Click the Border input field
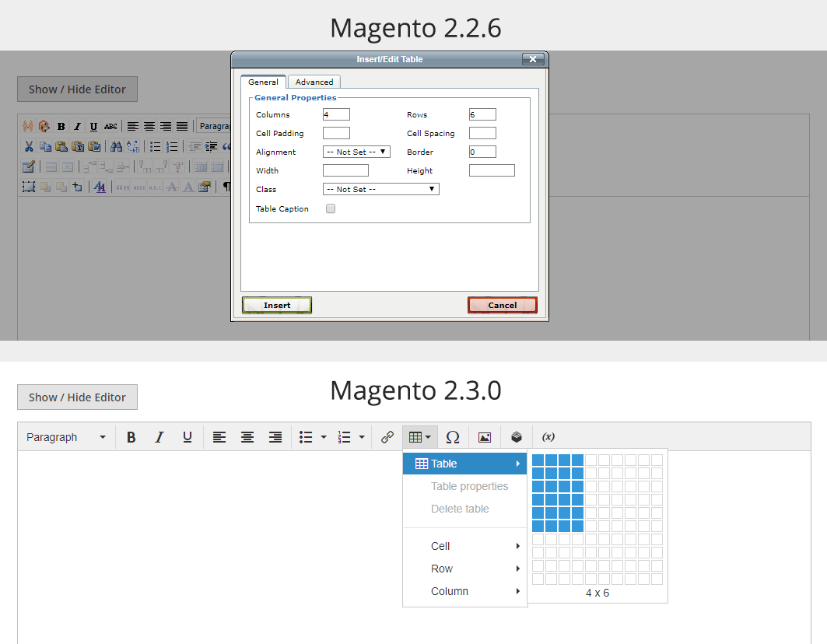 coord(482,152)
